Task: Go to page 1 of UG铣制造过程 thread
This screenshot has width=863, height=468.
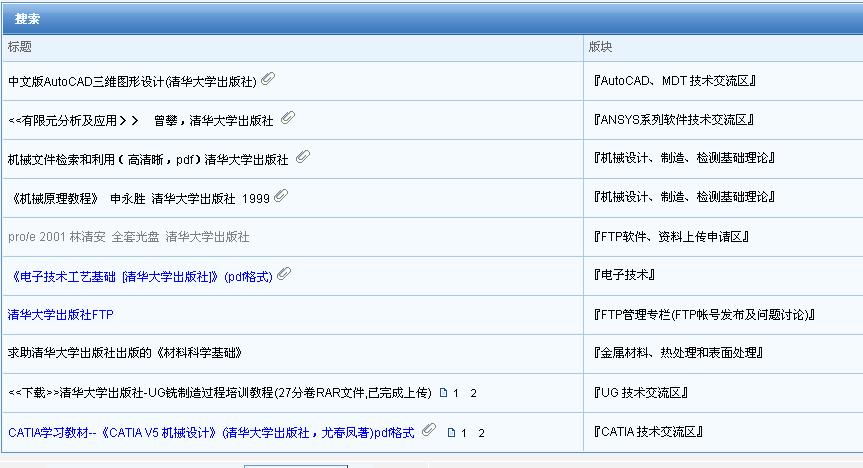Action: pyautogui.click(x=456, y=393)
